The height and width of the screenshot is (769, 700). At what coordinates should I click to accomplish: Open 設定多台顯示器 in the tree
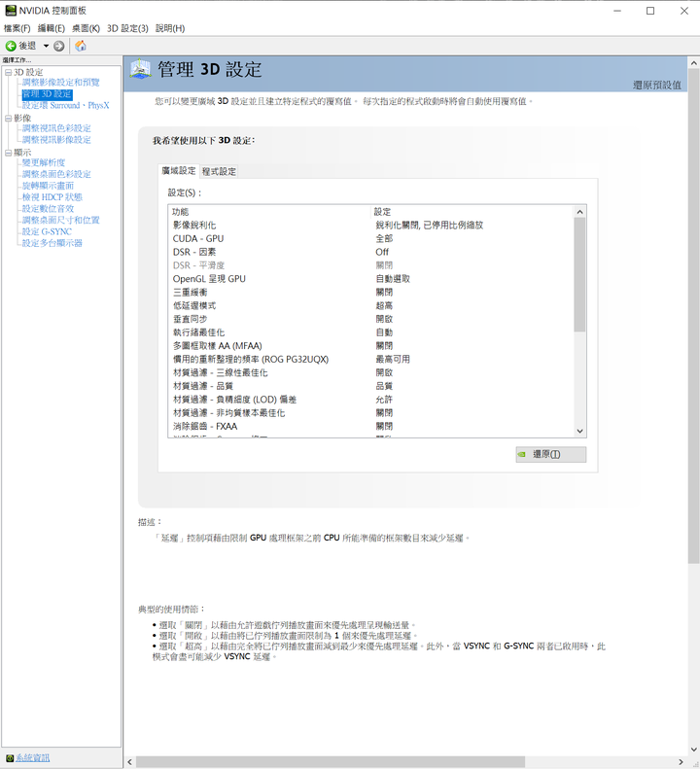point(52,243)
